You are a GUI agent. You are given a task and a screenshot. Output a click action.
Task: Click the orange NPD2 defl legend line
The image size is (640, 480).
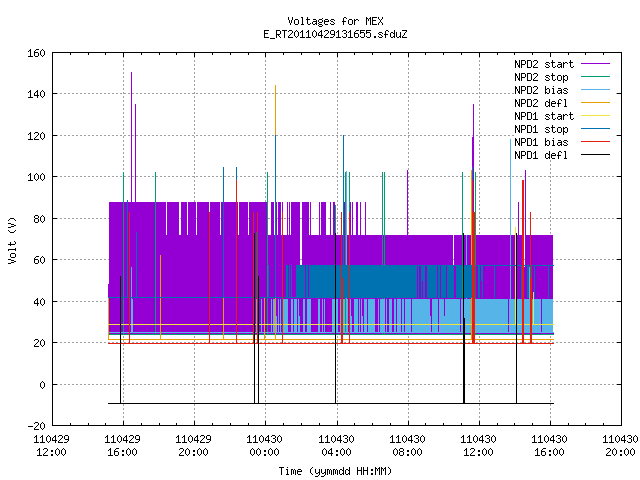(x=595, y=102)
